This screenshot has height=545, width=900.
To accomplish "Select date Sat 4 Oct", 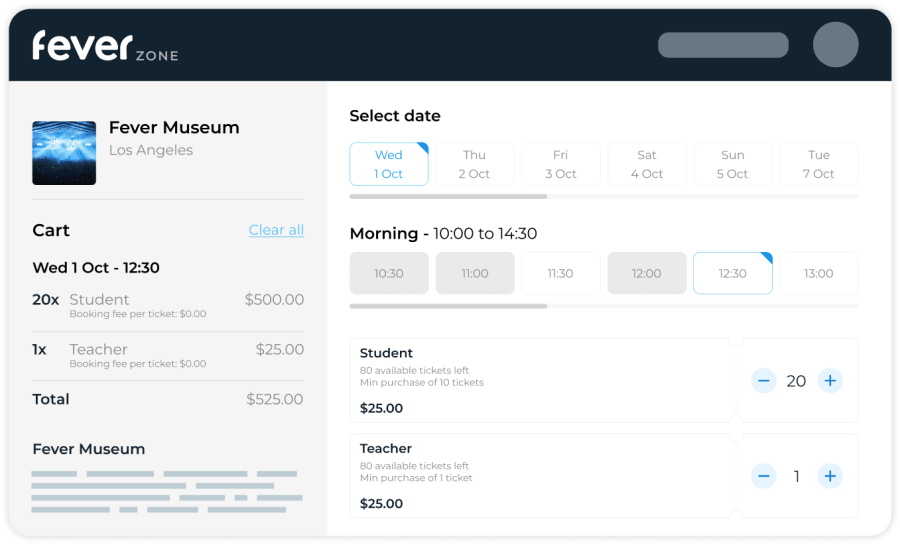I will click(647, 164).
